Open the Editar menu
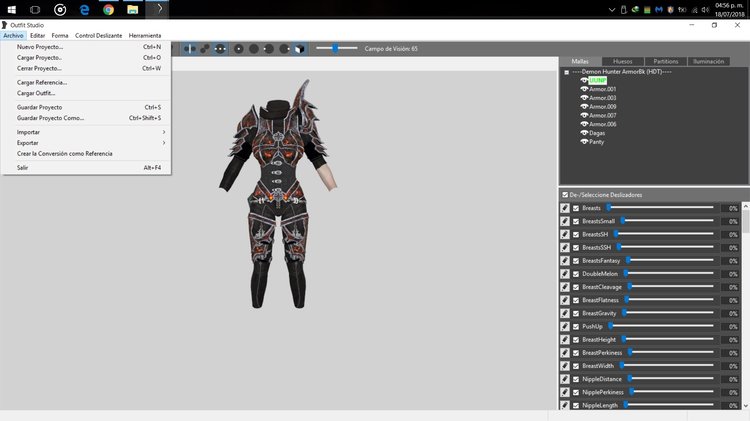 pos(37,35)
